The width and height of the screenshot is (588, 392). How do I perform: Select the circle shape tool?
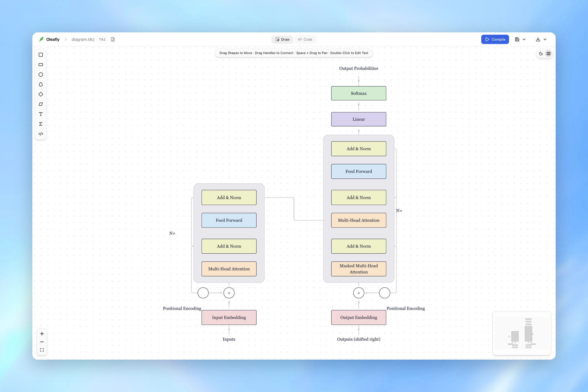point(41,74)
